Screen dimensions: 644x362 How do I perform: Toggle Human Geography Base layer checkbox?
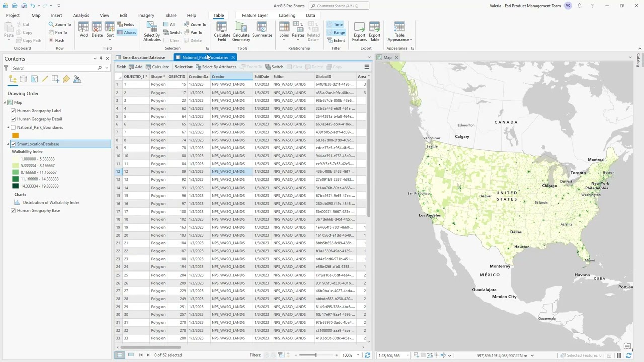(x=13, y=211)
